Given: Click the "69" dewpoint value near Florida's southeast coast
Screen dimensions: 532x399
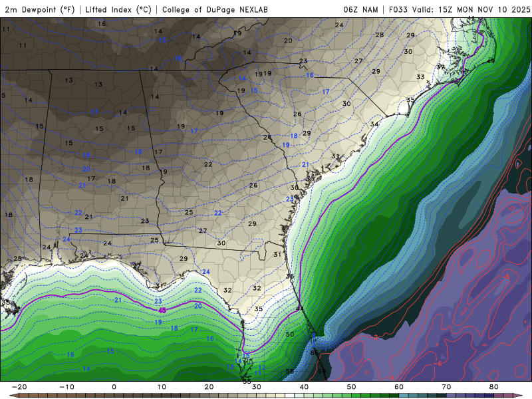Looking at the screenshot, I should coord(322,371).
